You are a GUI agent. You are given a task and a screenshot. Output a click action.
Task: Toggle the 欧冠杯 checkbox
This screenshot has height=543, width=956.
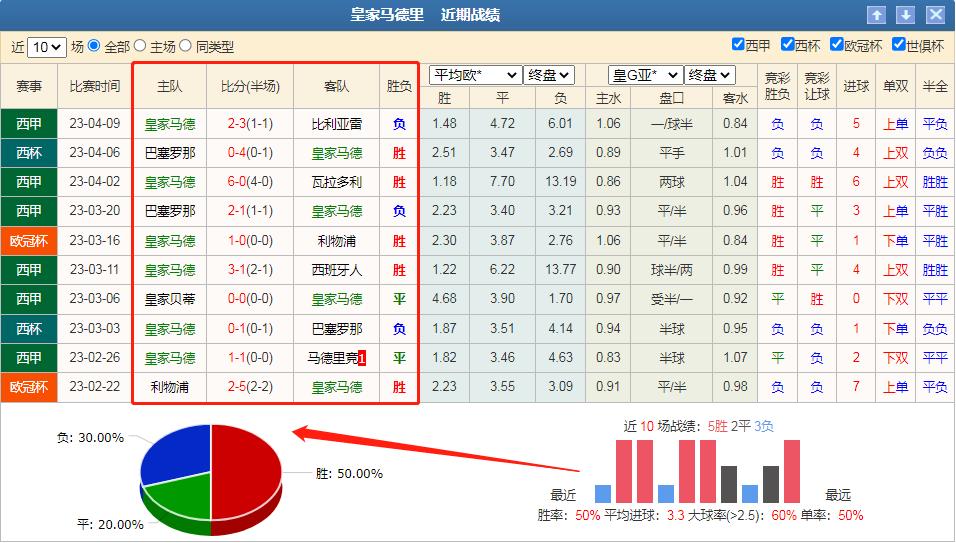pyautogui.click(x=837, y=44)
